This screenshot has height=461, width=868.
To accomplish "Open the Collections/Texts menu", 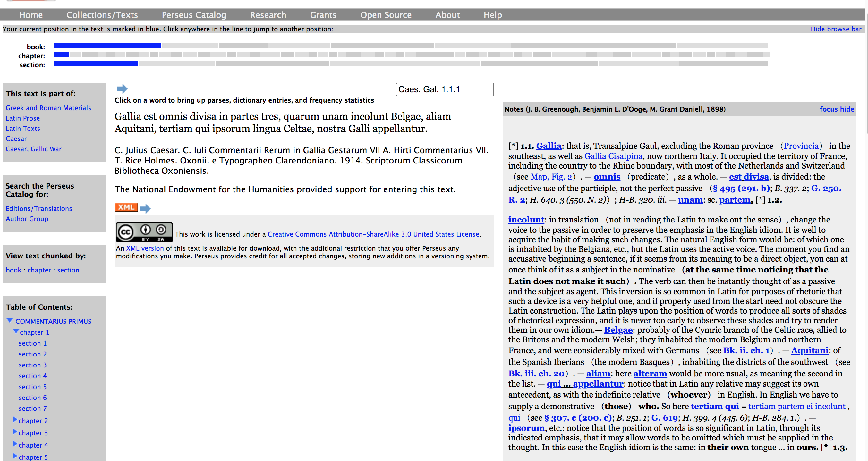I will pyautogui.click(x=102, y=15).
